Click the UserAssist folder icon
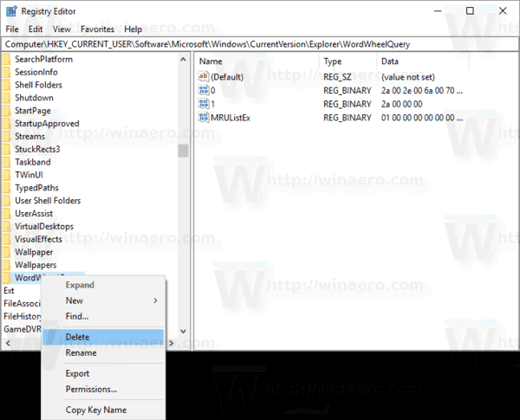520x420 pixels. (7, 214)
